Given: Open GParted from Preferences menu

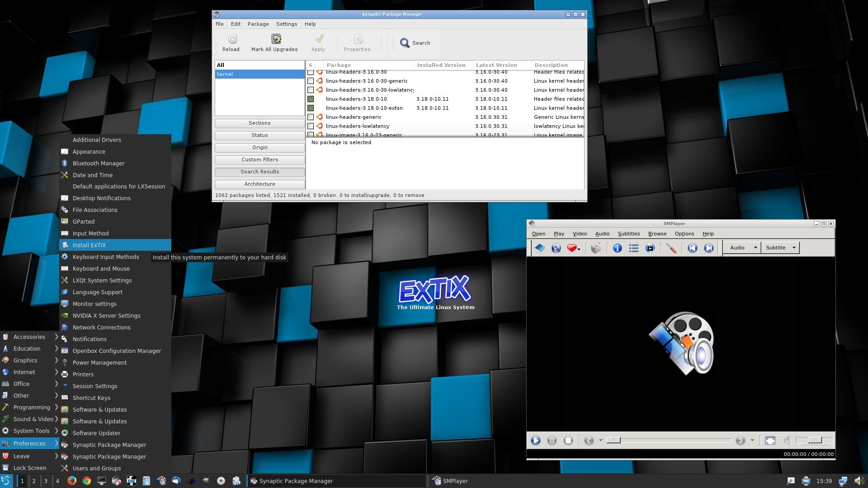Looking at the screenshot, I should coord(115,221).
